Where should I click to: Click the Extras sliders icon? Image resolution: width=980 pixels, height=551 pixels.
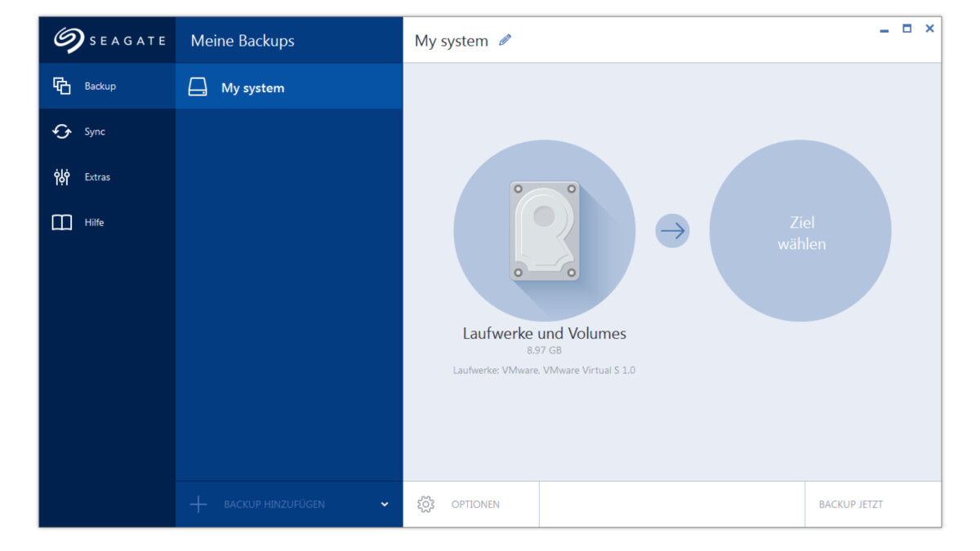pos(62,177)
